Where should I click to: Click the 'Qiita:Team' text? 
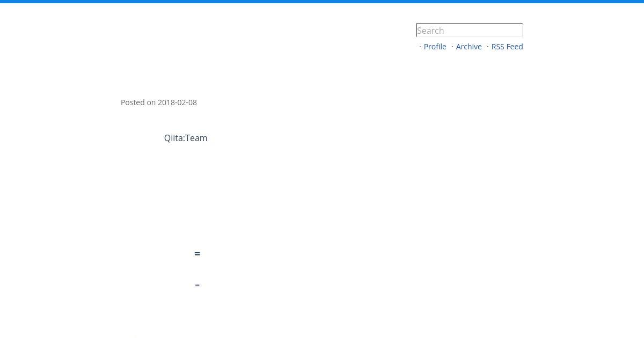pyautogui.click(x=186, y=138)
